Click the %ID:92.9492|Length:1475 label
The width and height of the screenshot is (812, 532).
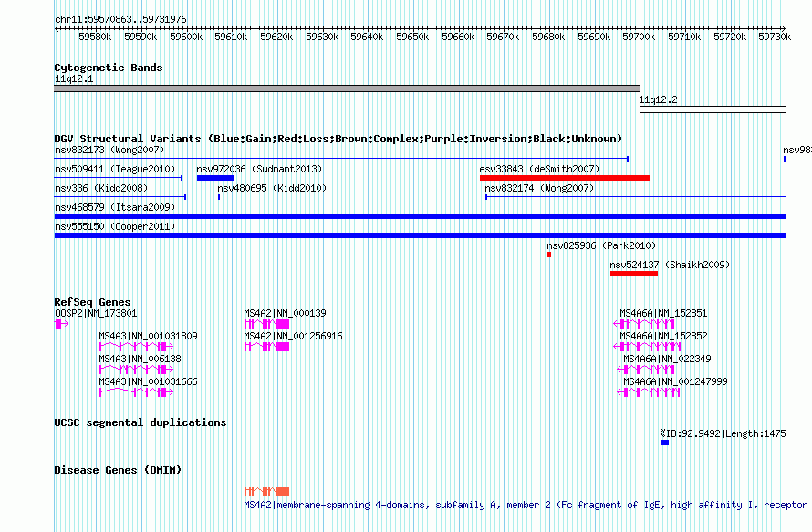click(723, 434)
